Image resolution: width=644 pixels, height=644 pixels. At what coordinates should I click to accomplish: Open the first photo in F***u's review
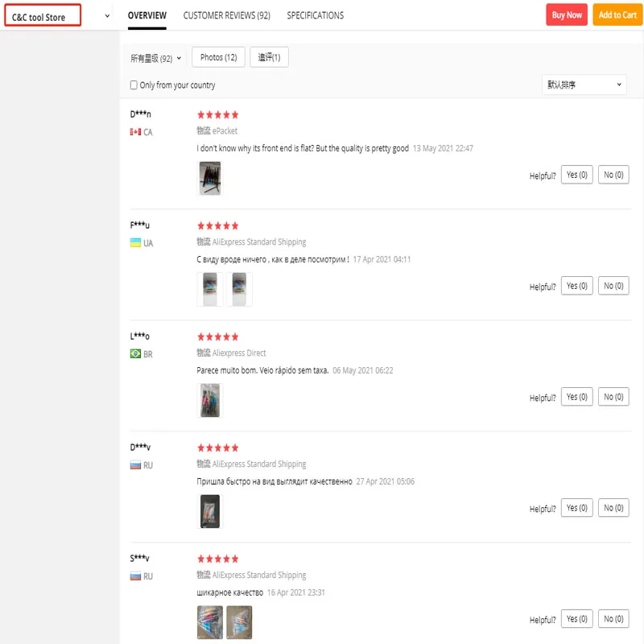click(x=210, y=289)
